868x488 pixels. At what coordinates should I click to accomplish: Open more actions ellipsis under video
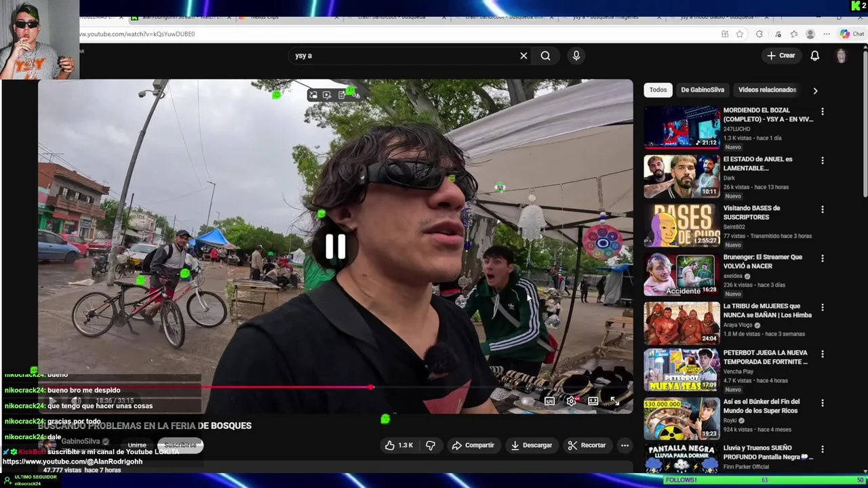point(625,445)
